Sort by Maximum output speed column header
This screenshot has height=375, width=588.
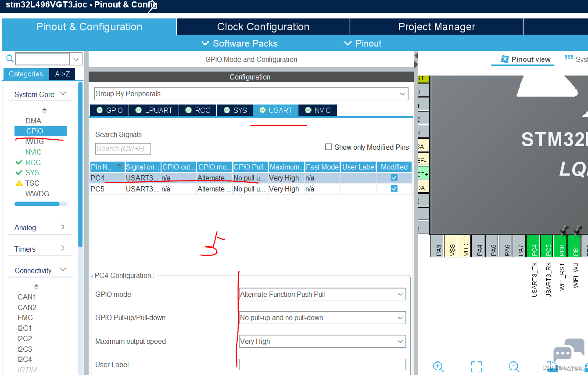click(287, 167)
